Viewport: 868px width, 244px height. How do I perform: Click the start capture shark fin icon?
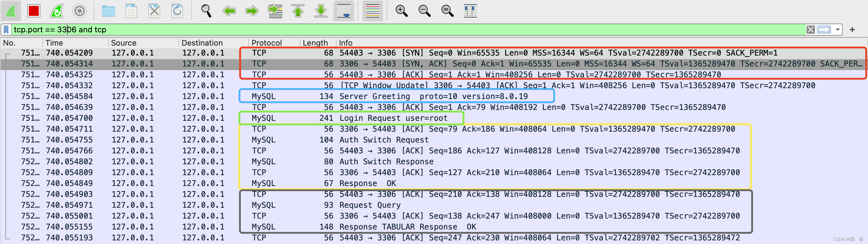[11, 11]
